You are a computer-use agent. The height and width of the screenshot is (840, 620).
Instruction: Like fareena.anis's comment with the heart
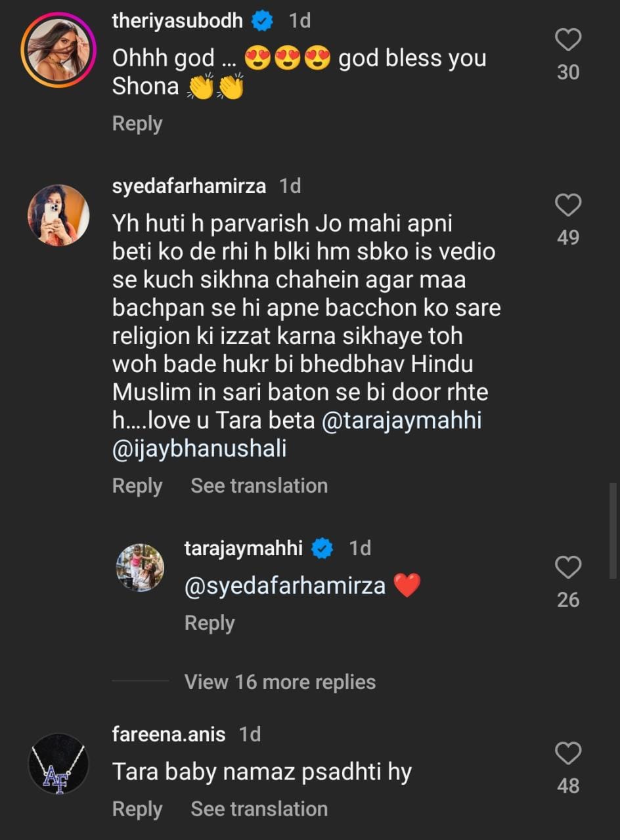(568, 753)
